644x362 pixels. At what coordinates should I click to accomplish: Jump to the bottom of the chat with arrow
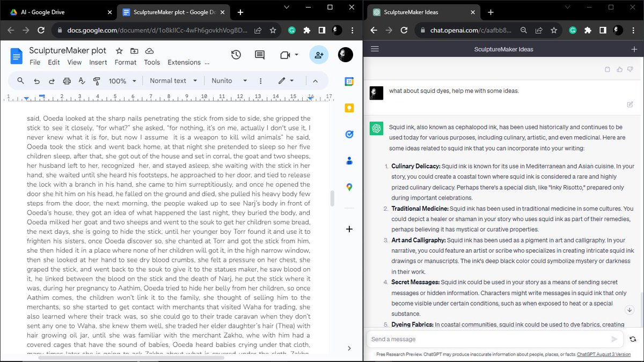coord(630,310)
